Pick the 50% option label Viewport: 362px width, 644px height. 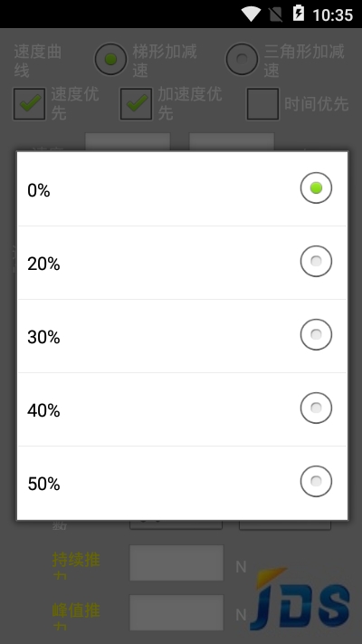click(43, 484)
